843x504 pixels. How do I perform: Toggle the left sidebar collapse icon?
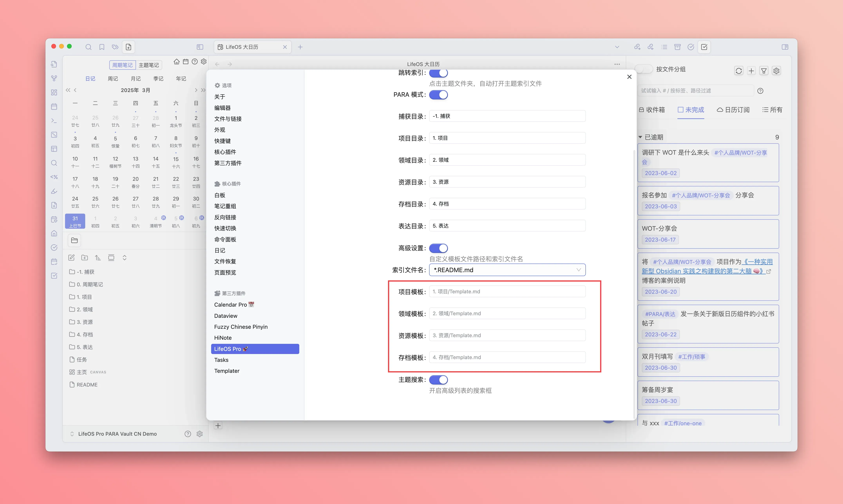coord(200,47)
